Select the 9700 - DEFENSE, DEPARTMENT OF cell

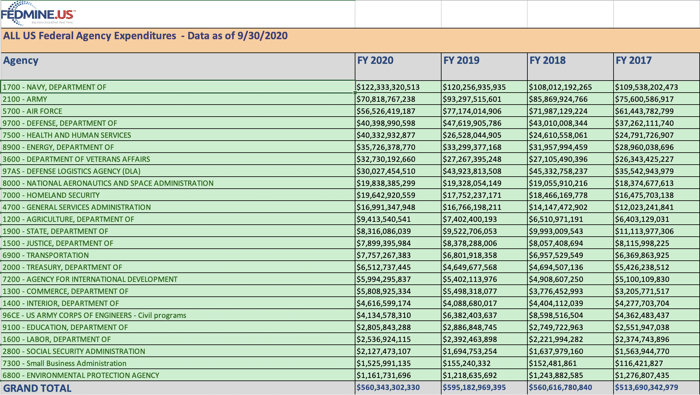coord(178,123)
